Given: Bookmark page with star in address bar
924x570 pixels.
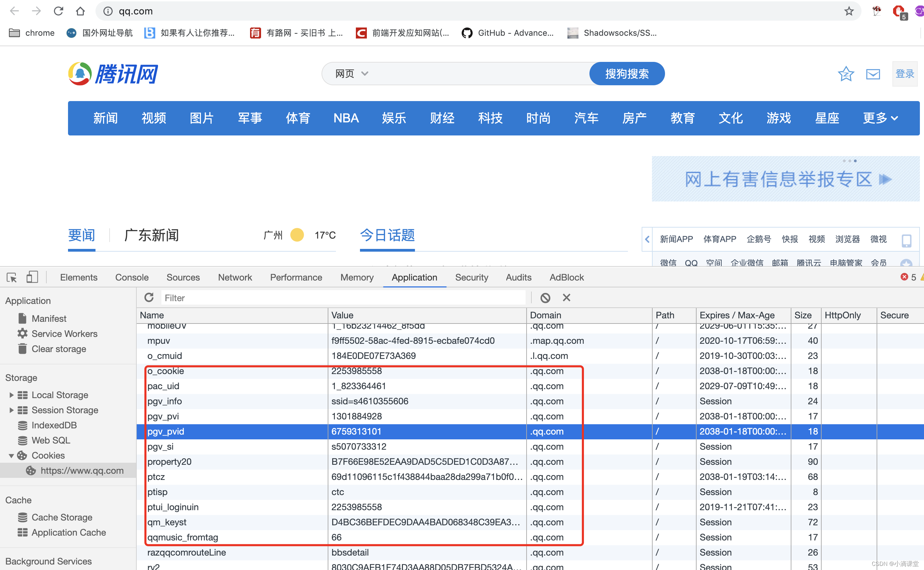Looking at the screenshot, I should [x=849, y=11].
